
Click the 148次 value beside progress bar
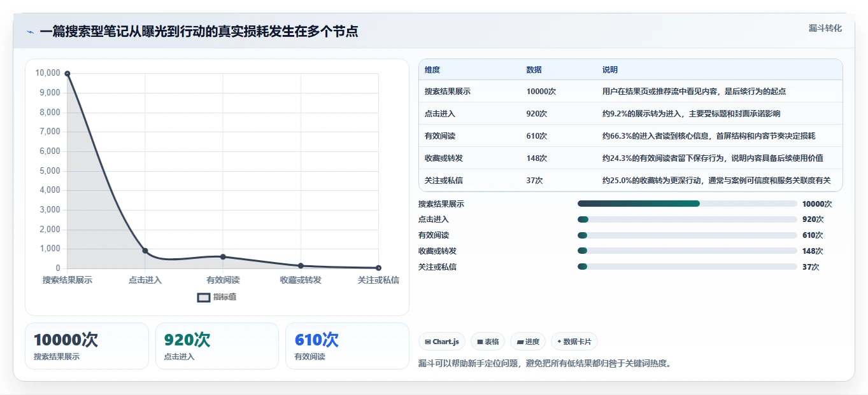813,251
